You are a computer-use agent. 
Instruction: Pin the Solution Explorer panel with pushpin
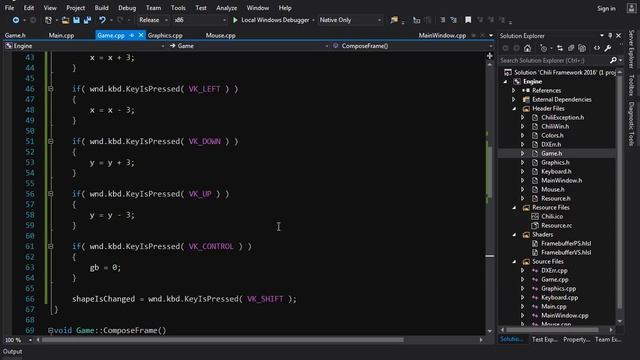pos(610,36)
